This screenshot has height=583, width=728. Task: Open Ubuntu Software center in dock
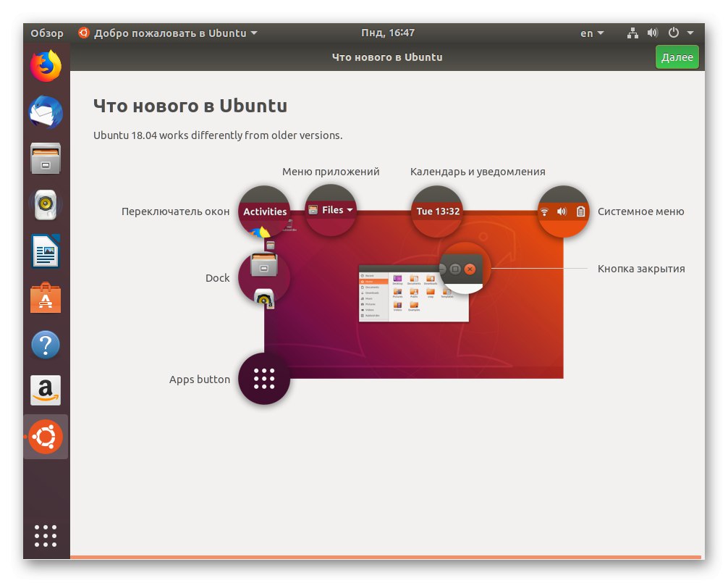point(46,298)
